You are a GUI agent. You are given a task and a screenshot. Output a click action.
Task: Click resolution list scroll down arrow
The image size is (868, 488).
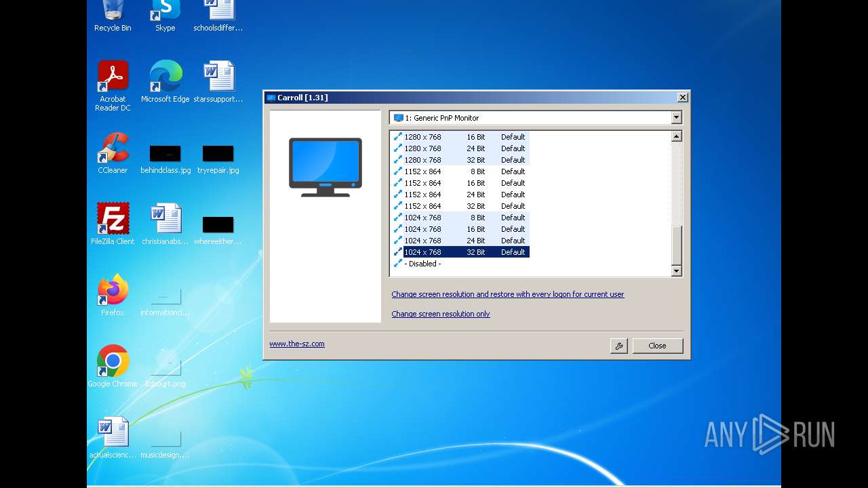point(676,271)
